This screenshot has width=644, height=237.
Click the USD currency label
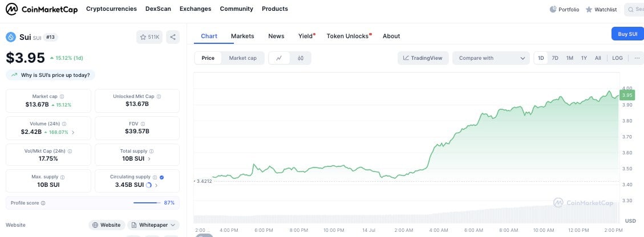click(x=630, y=221)
